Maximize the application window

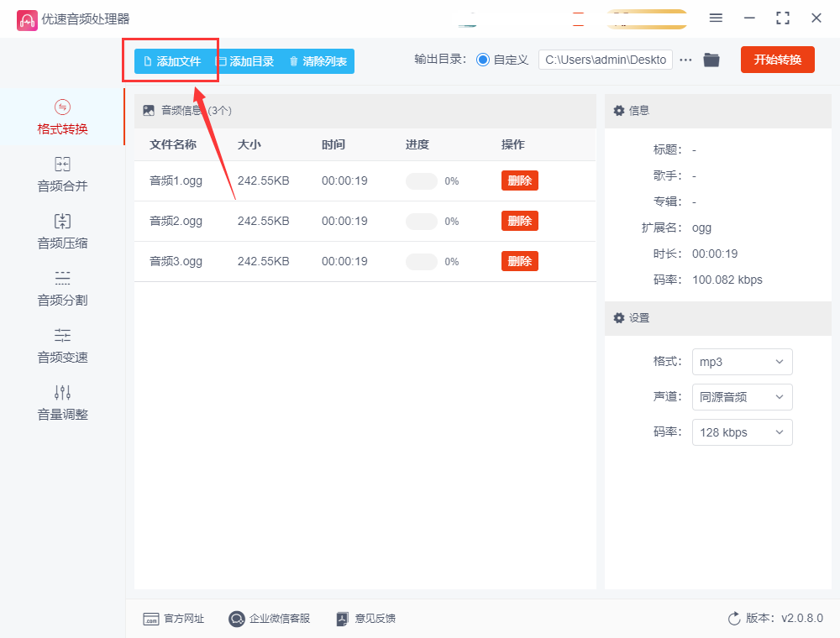coord(783,18)
